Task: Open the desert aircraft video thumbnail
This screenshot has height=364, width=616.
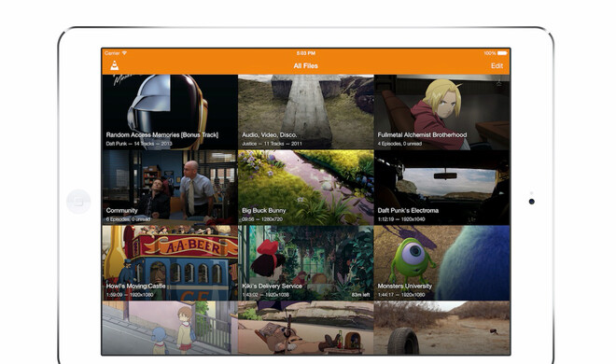Action: coord(305,328)
